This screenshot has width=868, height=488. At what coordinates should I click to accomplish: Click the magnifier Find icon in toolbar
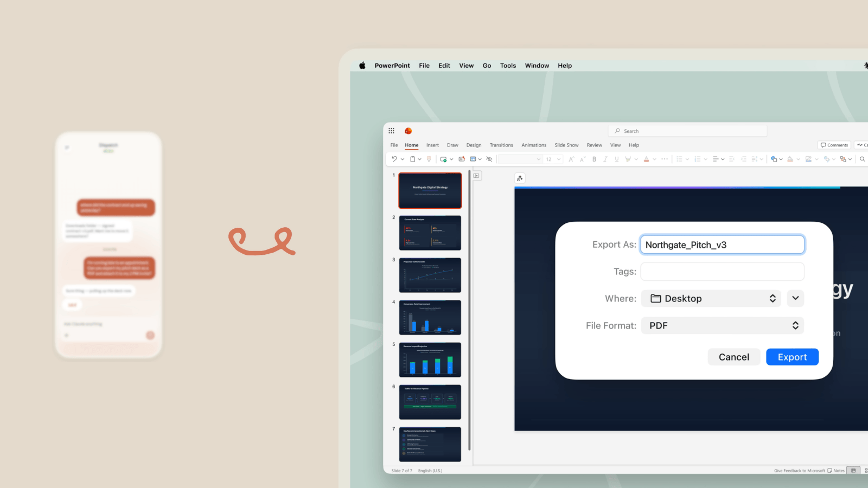click(862, 159)
